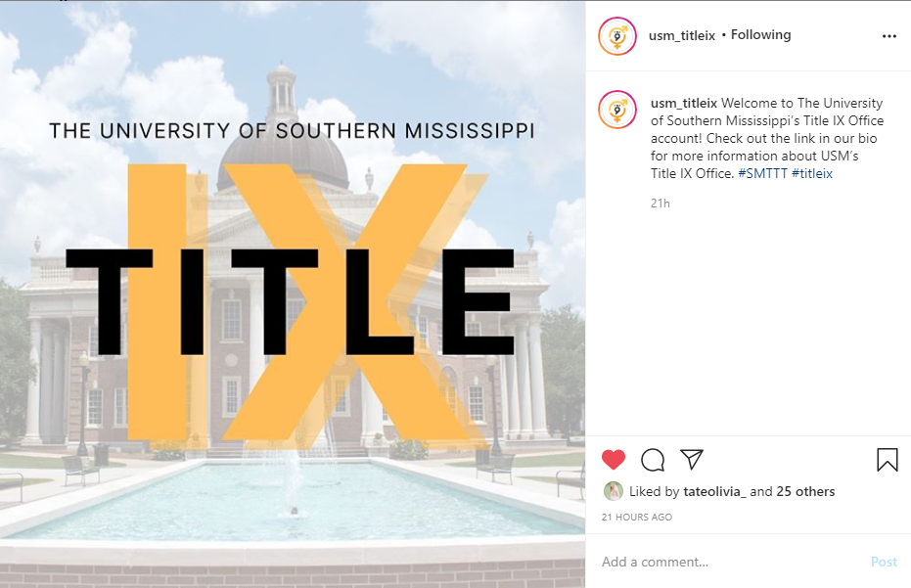This screenshot has width=911, height=588.
Task: Share post with paper plane icon
Action: [692, 459]
